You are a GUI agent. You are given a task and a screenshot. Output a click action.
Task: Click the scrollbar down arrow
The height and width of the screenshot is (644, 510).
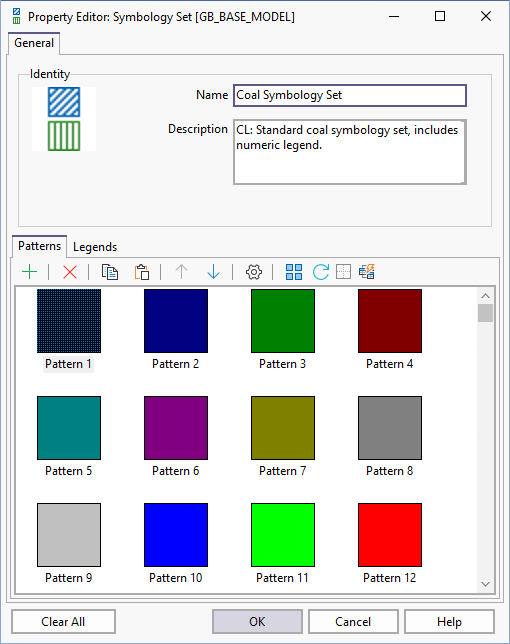pos(485,584)
